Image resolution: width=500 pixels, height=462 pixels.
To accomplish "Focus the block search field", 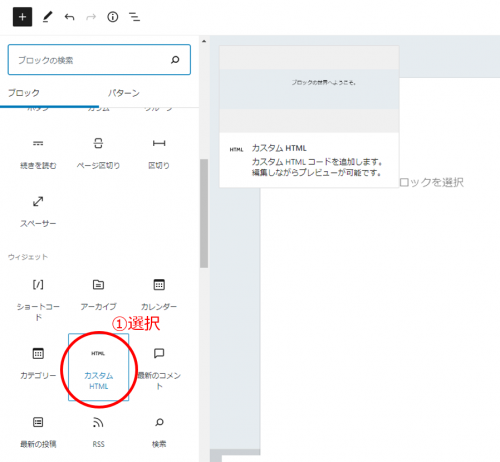I will tap(99, 60).
